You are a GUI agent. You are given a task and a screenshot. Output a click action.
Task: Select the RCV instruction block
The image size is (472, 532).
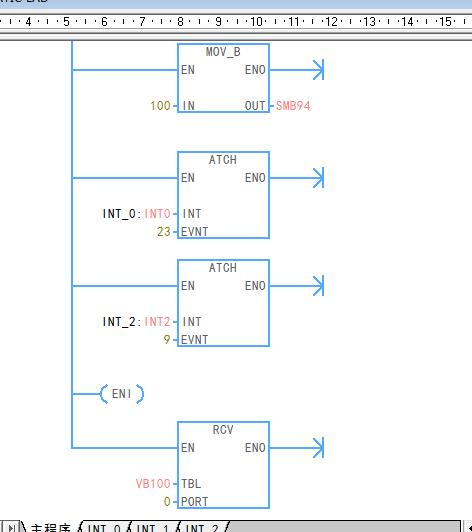(223, 465)
